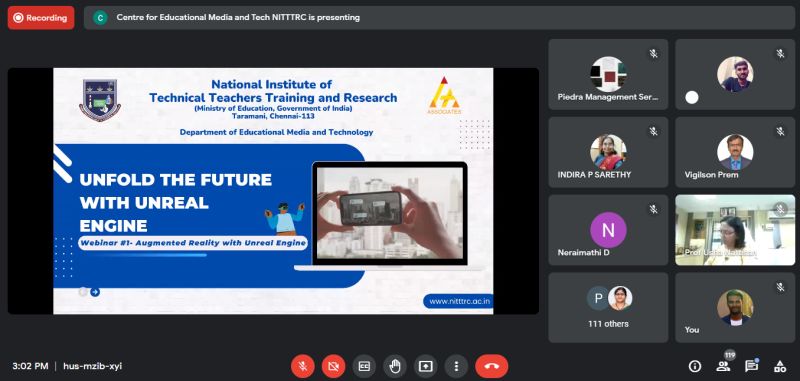Raise your hand
Screen dimensions: 800x381
[395, 366]
